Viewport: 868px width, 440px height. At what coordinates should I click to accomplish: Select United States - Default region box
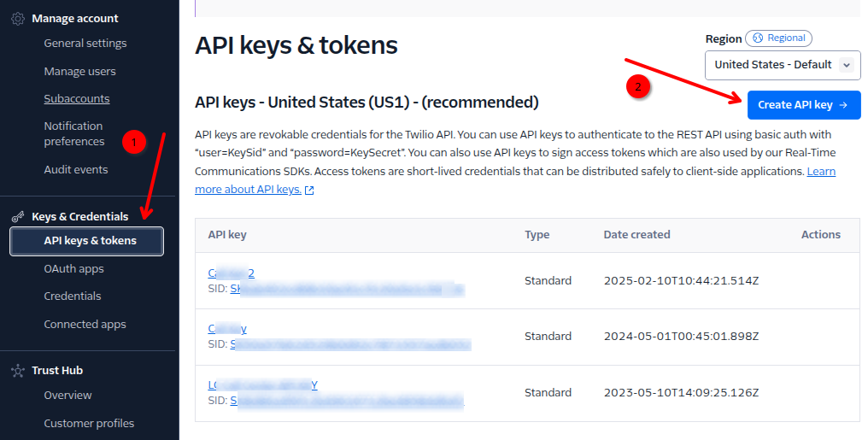point(772,65)
